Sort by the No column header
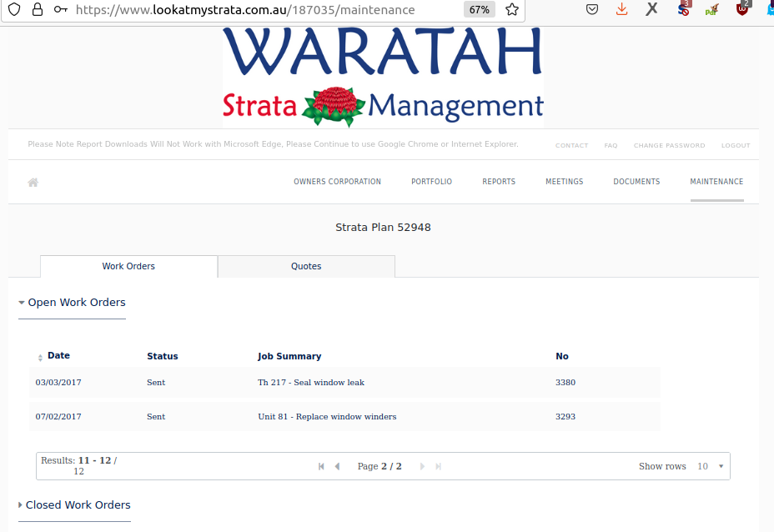 [x=562, y=356]
